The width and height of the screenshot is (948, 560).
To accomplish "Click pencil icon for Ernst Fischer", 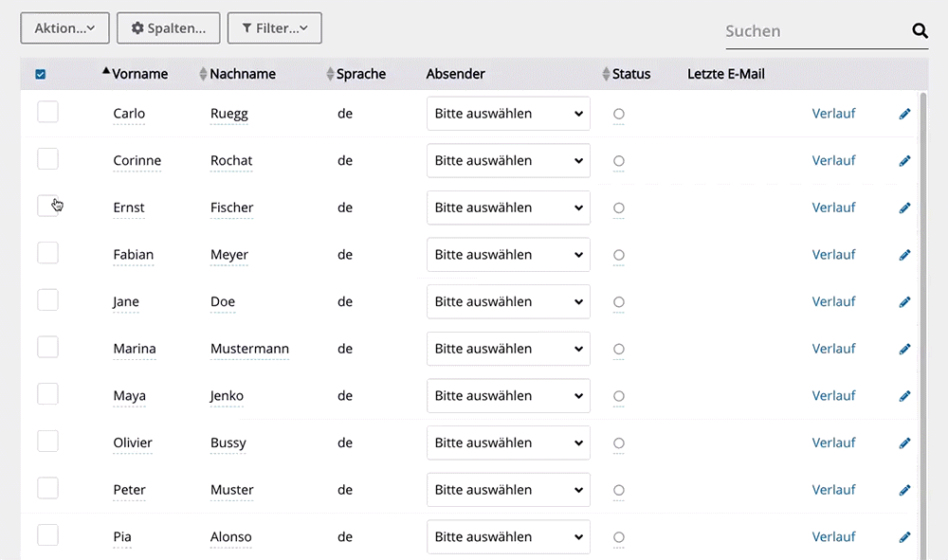I will coord(904,208).
